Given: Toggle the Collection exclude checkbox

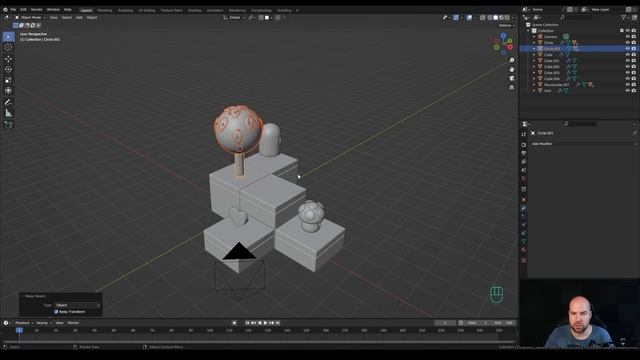Looking at the screenshot, I should click(622, 31).
